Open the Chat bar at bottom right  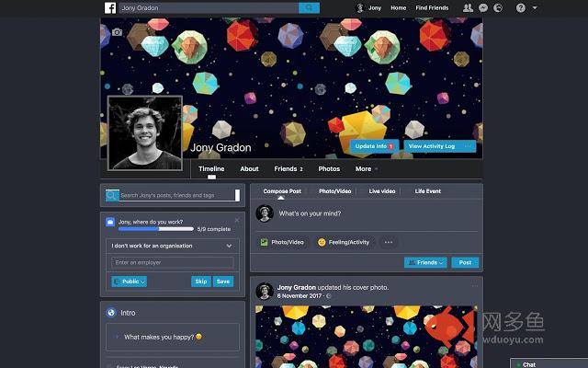point(549,363)
